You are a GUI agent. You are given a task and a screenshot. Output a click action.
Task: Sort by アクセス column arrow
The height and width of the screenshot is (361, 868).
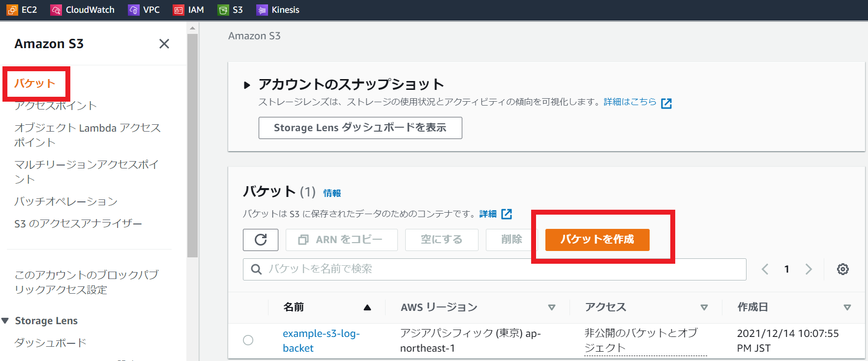(x=704, y=307)
